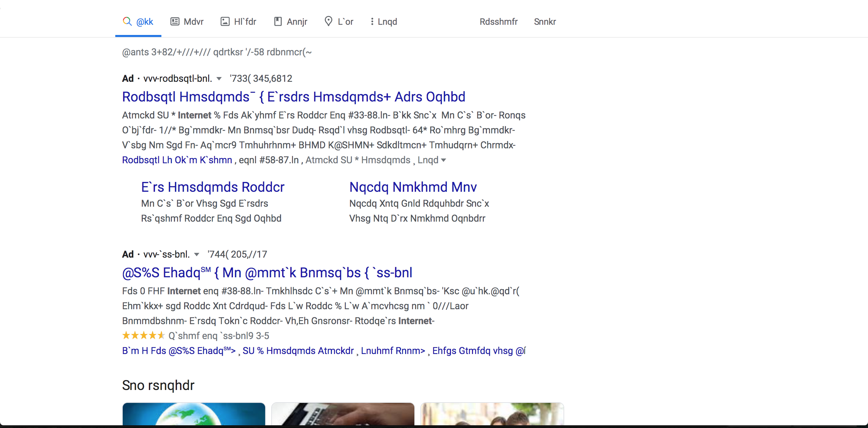Click the result count text @ants 3+82/

click(x=217, y=52)
